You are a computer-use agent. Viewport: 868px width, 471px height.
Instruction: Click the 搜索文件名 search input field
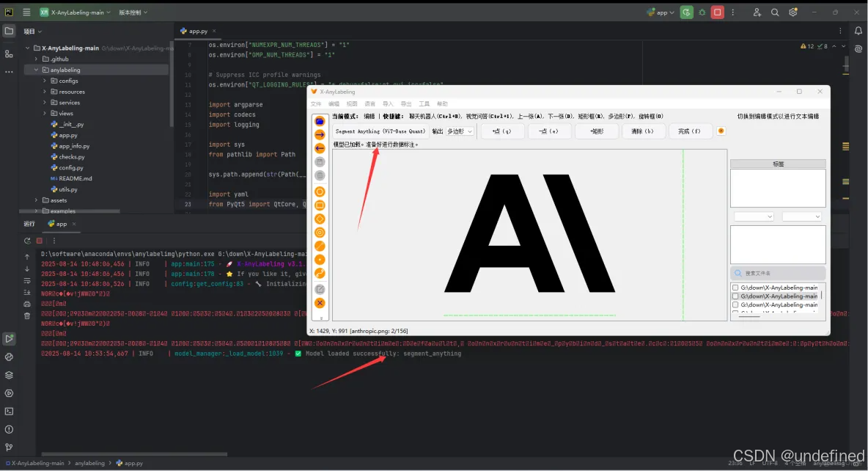pos(777,272)
